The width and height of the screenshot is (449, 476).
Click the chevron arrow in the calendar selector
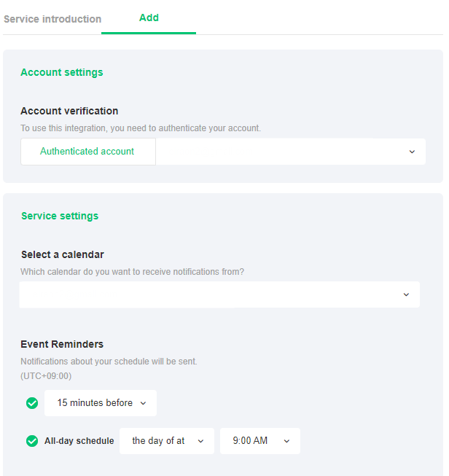(406, 294)
